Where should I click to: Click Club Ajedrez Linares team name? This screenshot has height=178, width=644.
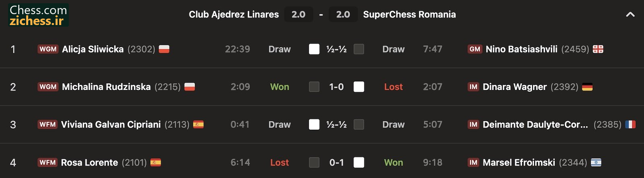click(x=234, y=15)
